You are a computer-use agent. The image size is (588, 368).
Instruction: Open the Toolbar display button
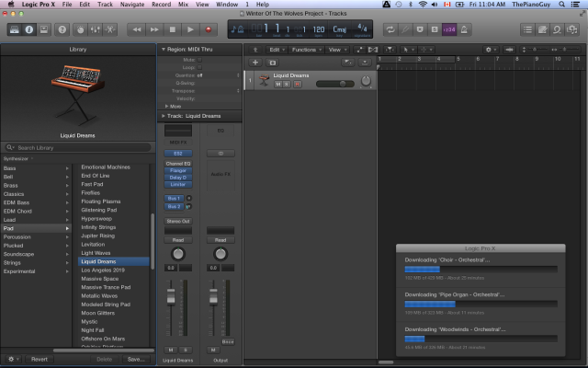tap(44, 29)
